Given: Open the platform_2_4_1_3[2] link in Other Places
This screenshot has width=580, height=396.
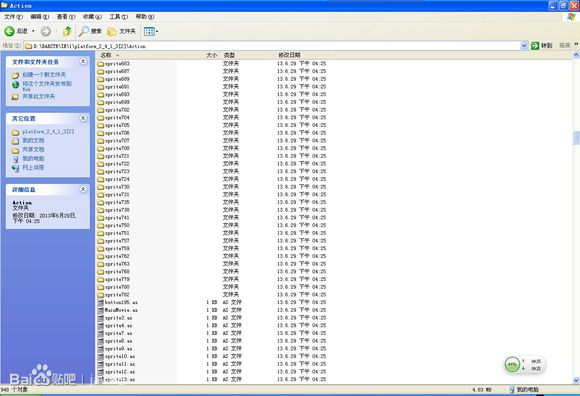Looking at the screenshot, I should tap(48, 132).
